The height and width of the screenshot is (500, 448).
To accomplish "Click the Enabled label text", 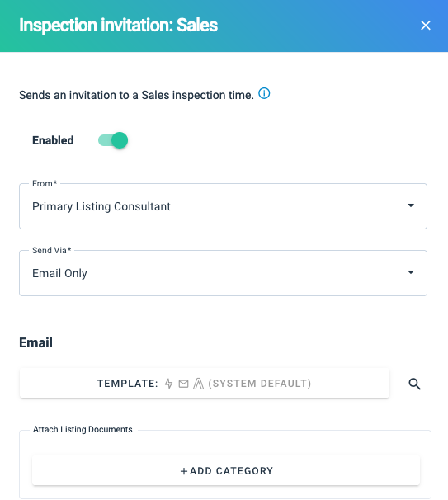I will pos(53,140).
